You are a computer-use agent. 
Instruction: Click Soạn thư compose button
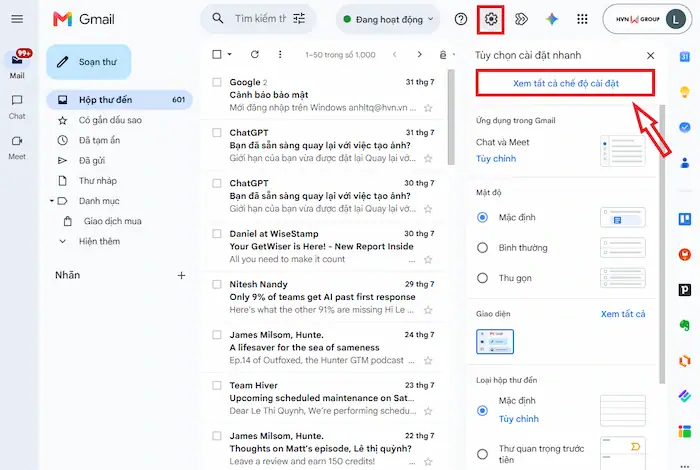coord(89,62)
